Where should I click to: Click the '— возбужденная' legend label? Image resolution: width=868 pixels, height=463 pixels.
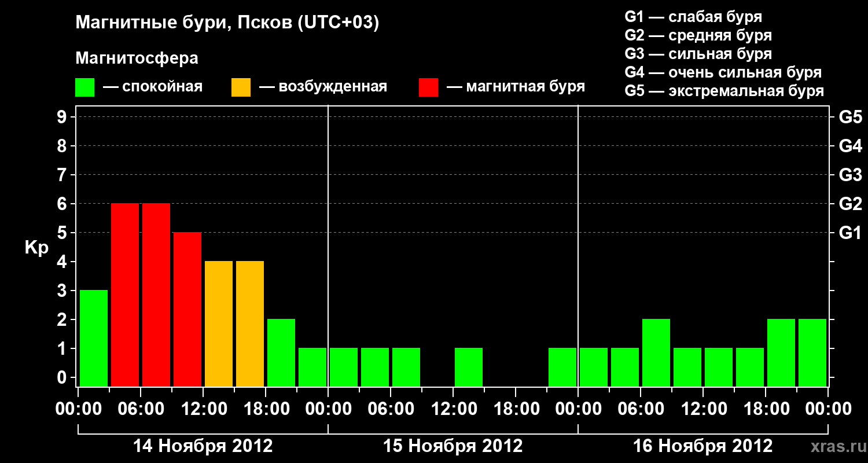tap(323, 87)
